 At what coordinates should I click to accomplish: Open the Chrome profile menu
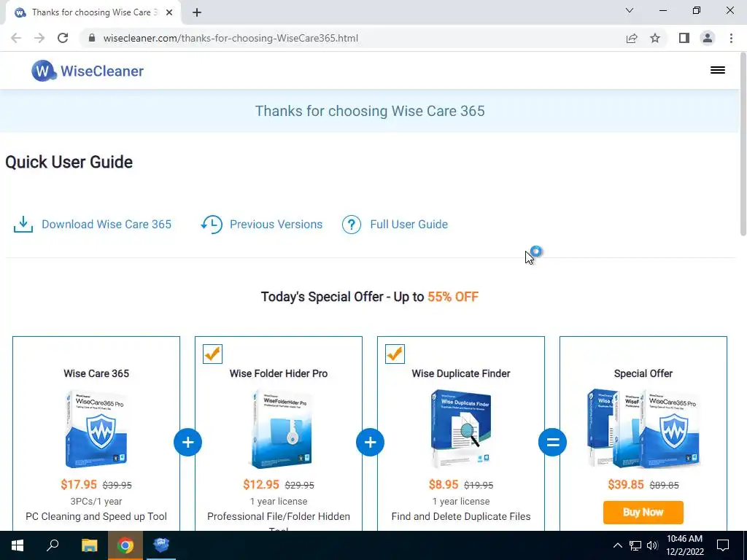[708, 38]
